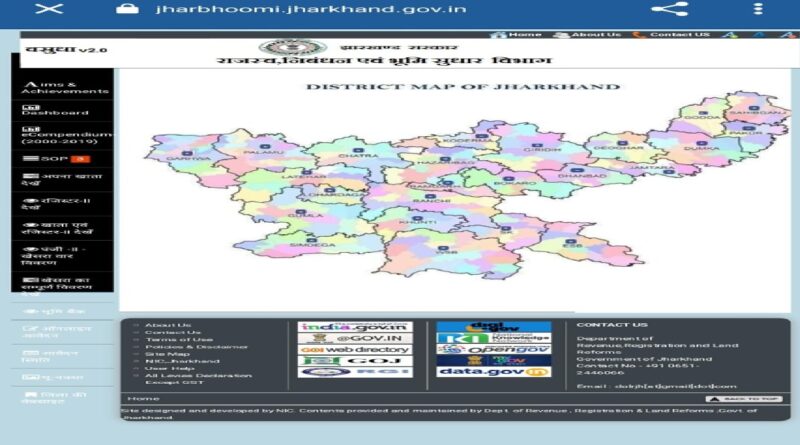
Task: Click Terms of Use footer link
Action: click(x=164, y=339)
